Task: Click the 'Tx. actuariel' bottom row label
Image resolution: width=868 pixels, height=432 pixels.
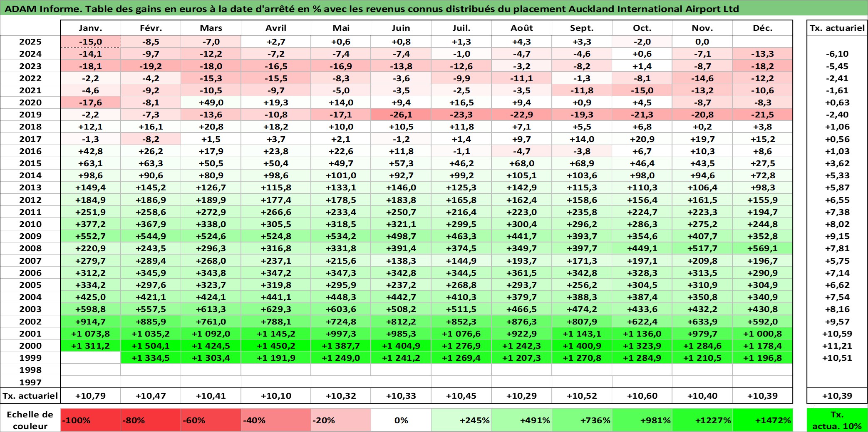Action: [x=30, y=396]
